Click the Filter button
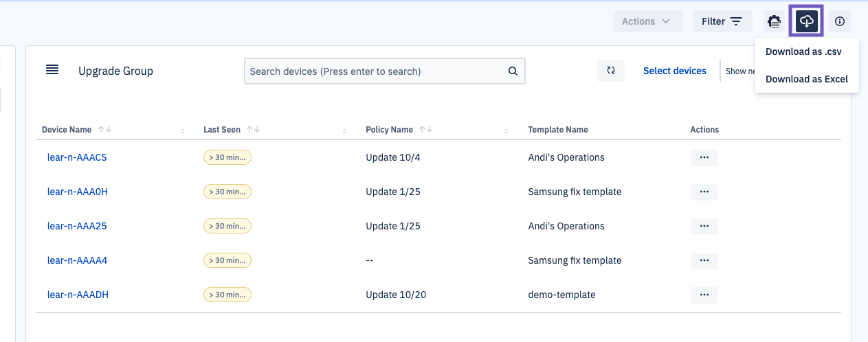868x342 pixels. pyautogui.click(x=722, y=21)
